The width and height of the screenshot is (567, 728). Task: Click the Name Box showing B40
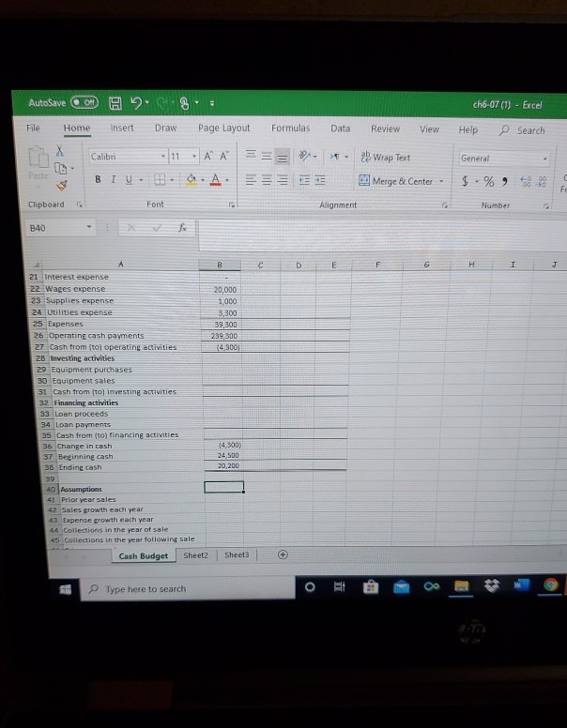(x=60, y=228)
